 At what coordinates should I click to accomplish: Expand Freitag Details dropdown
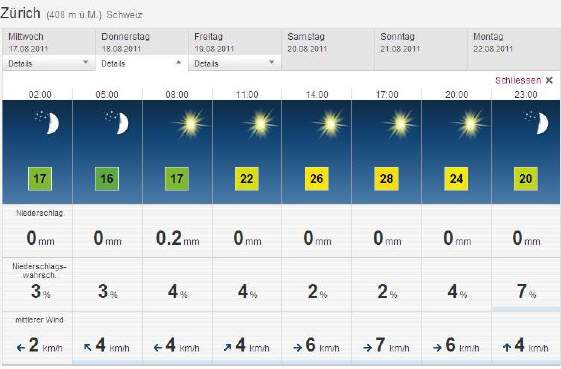pos(235,63)
